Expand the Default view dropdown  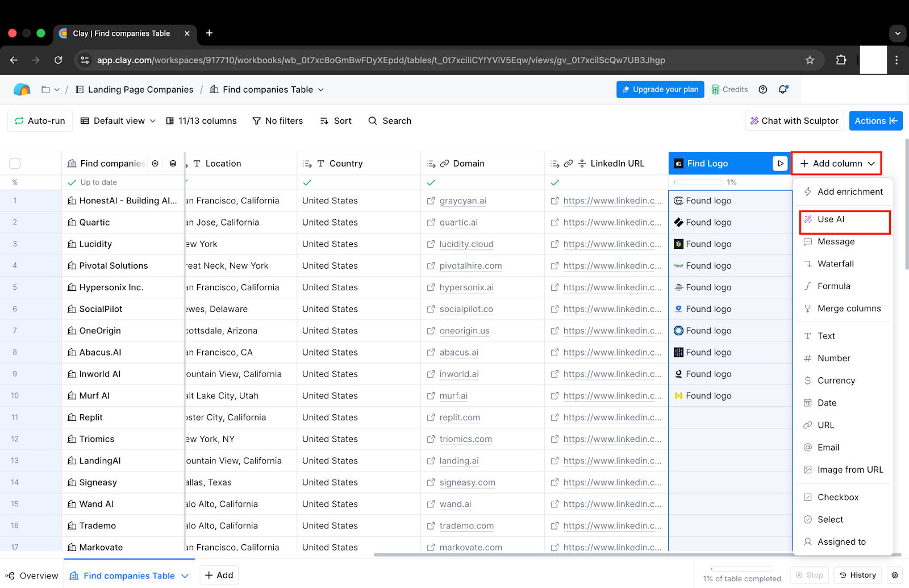pos(118,120)
